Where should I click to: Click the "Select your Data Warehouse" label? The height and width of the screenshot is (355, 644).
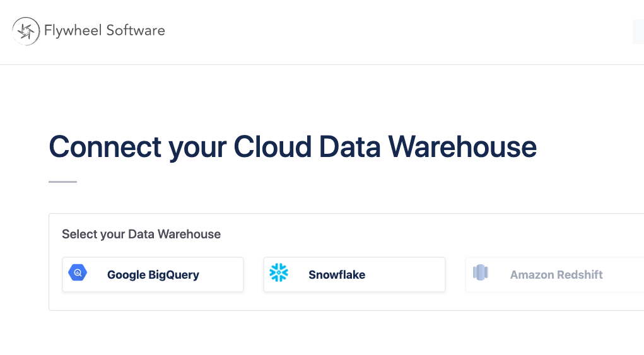141,234
